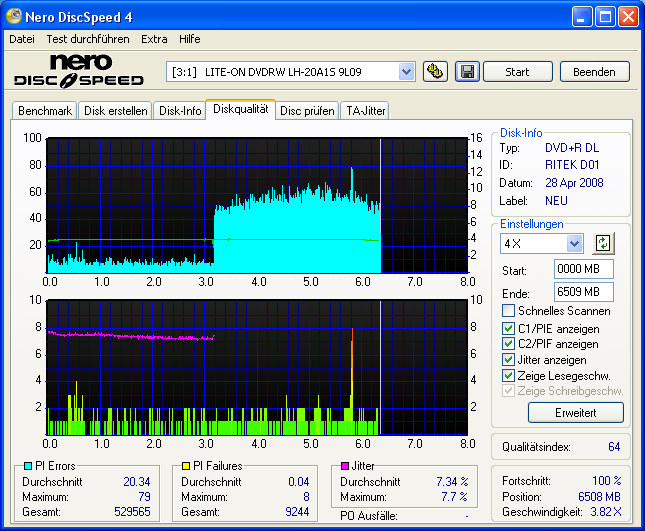The image size is (645, 531).
Task: Expand the 4 X speed dropdown
Action: pyautogui.click(x=574, y=243)
